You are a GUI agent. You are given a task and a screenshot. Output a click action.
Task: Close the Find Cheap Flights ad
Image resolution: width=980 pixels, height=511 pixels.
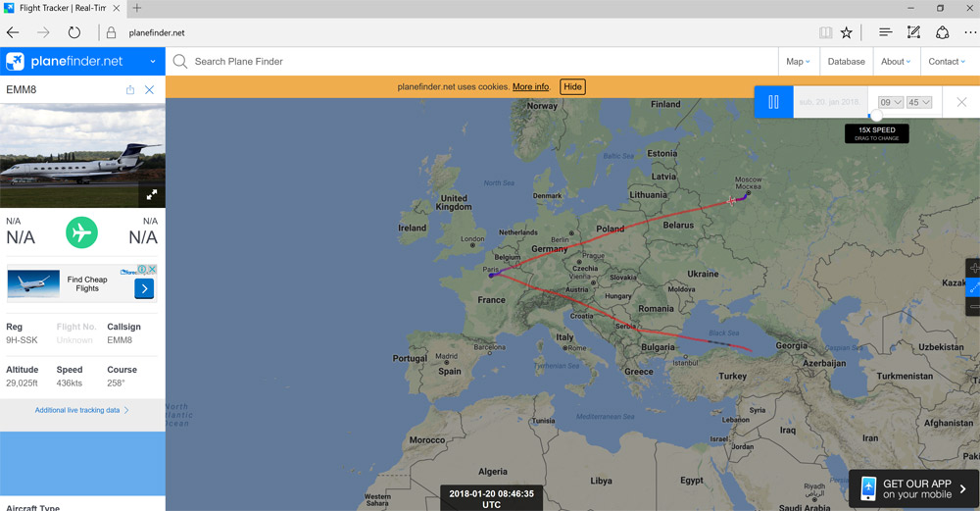pyautogui.click(x=152, y=269)
